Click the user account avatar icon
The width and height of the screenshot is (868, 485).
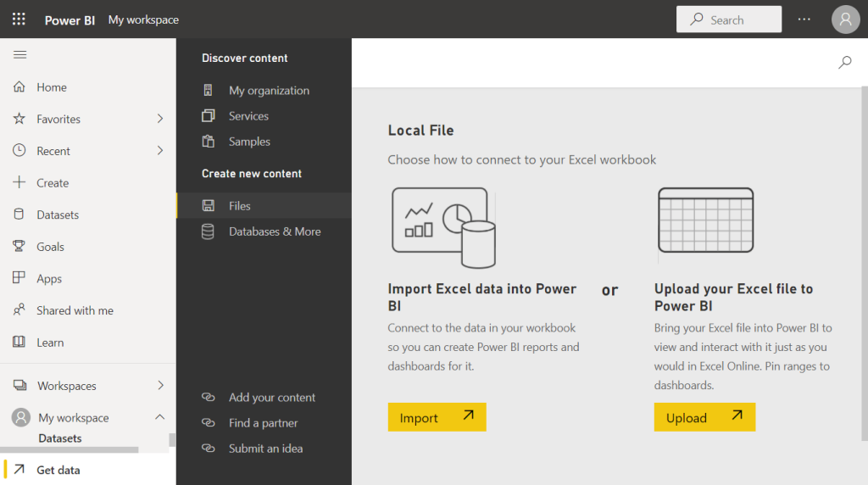[845, 20]
